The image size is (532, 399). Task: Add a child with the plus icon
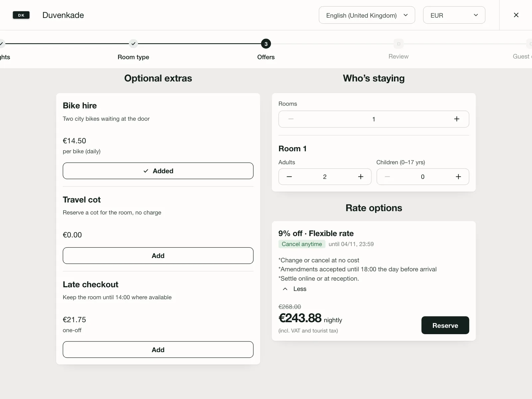click(x=458, y=177)
